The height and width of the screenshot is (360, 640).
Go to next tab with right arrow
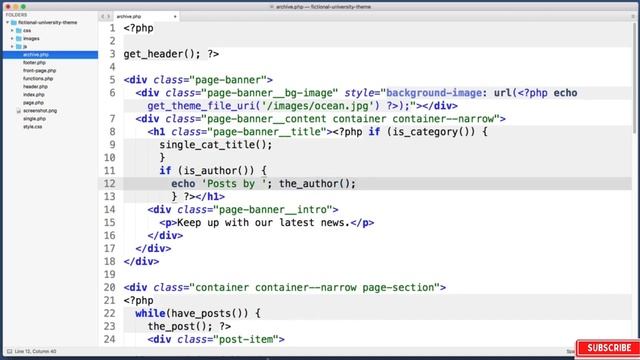tap(109, 16)
